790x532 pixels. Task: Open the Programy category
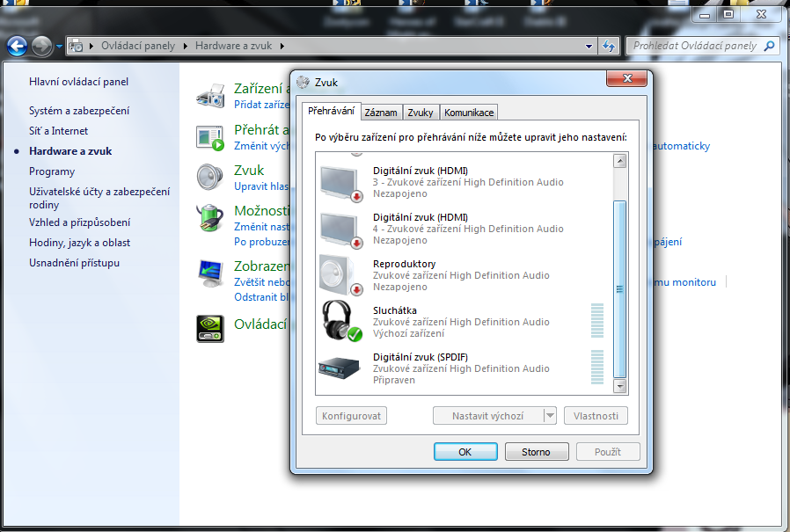(x=52, y=171)
